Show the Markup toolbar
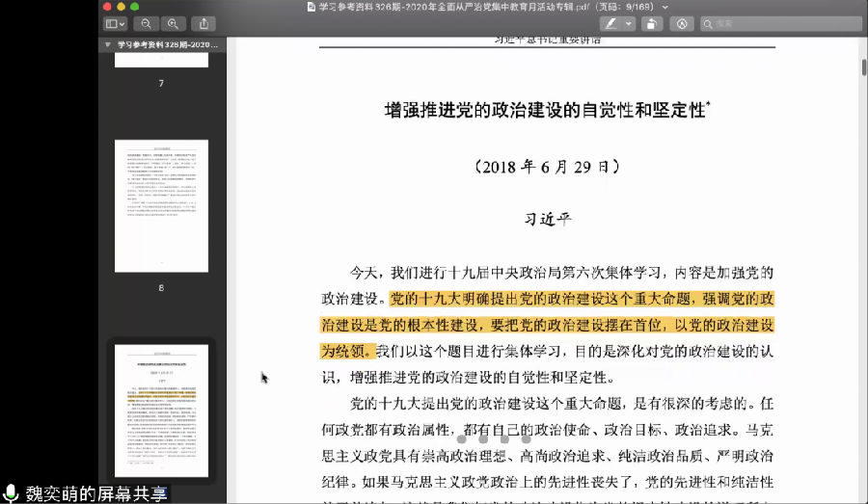Screen dimensions: 868x504 click(x=683, y=23)
